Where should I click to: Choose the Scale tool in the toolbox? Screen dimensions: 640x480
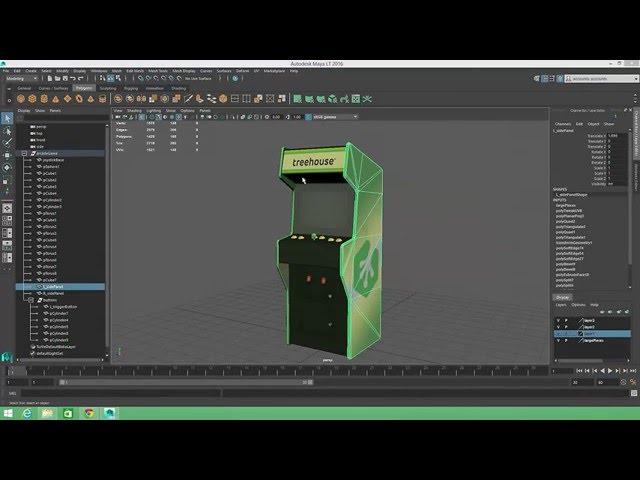(7, 180)
